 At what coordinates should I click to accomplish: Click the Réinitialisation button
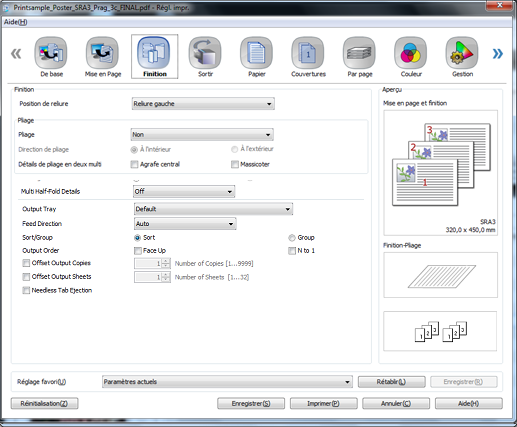(44, 403)
